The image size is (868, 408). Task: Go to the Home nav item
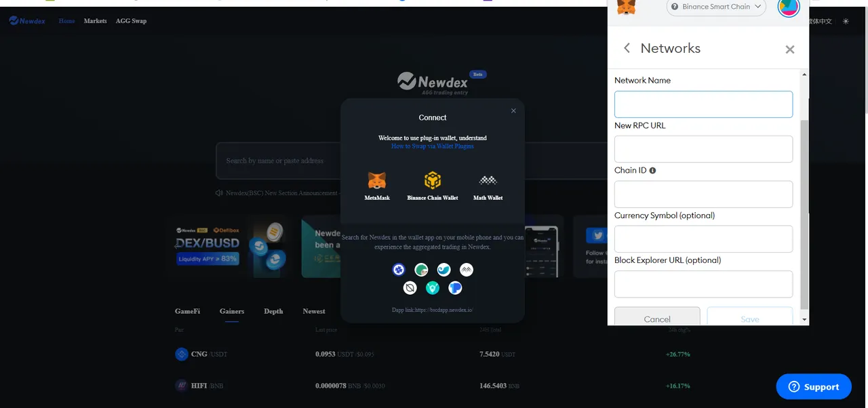click(x=66, y=21)
